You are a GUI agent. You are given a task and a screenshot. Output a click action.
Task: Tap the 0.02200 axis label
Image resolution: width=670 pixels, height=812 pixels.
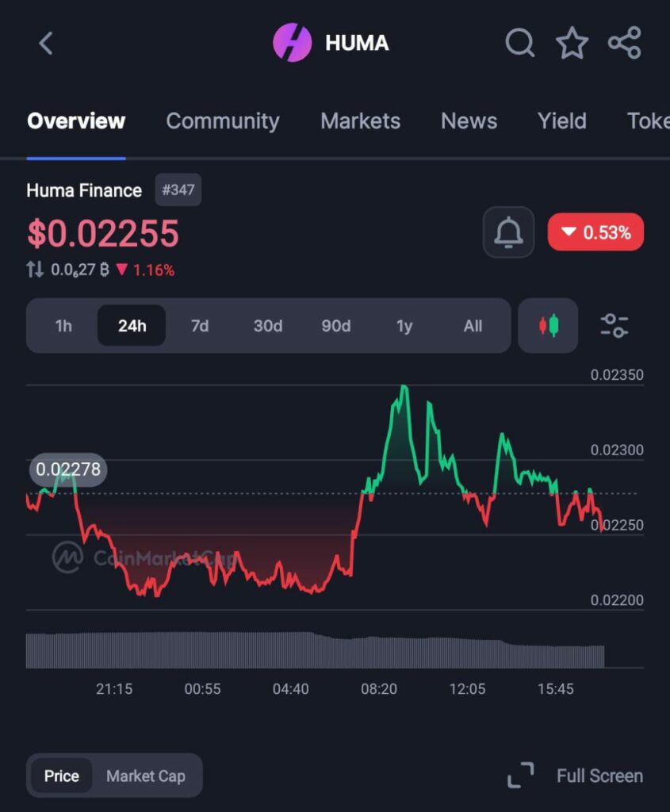617,600
